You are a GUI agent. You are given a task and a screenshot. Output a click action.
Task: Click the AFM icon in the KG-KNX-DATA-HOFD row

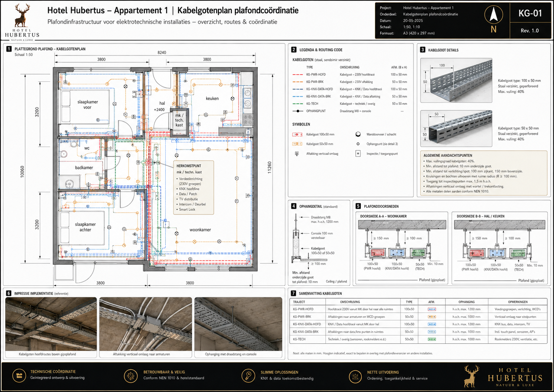pyautogui.click(x=431, y=324)
